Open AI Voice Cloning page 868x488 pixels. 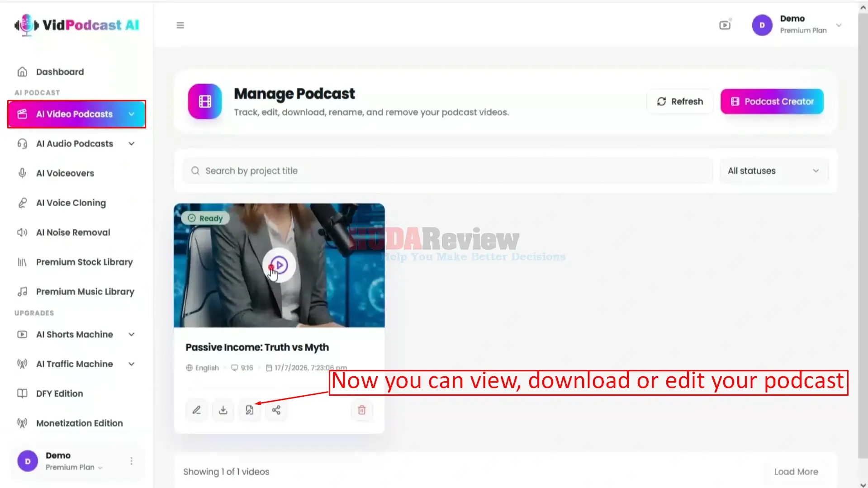coord(71,203)
